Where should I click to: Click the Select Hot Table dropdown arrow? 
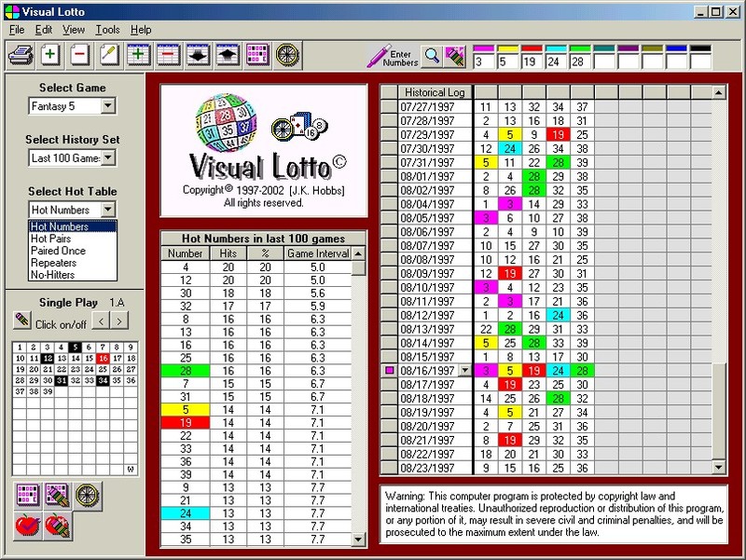(x=108, y=209)
